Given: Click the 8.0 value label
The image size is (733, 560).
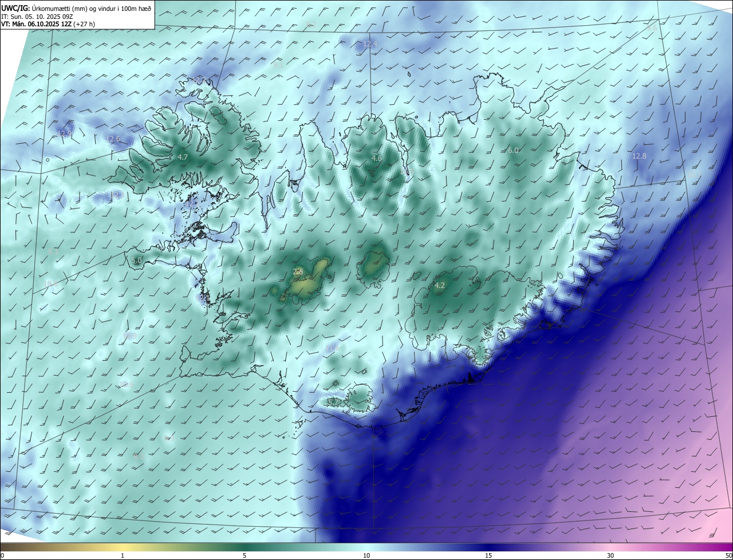Looking at the screenshot, I should pyautogui.click(x=138, y=457).
